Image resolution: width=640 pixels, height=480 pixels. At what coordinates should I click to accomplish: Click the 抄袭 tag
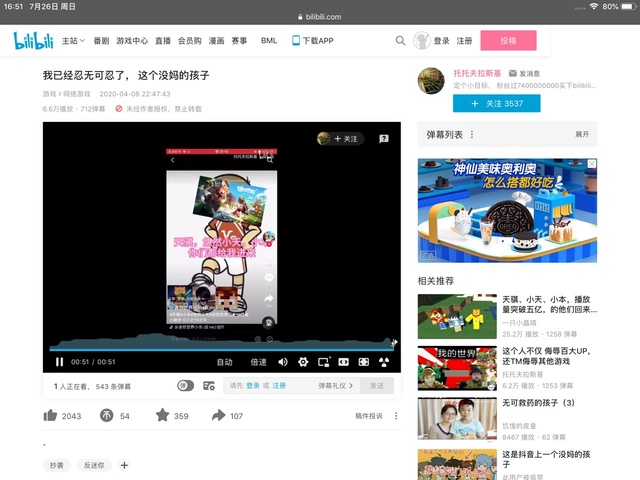[57, 465]
